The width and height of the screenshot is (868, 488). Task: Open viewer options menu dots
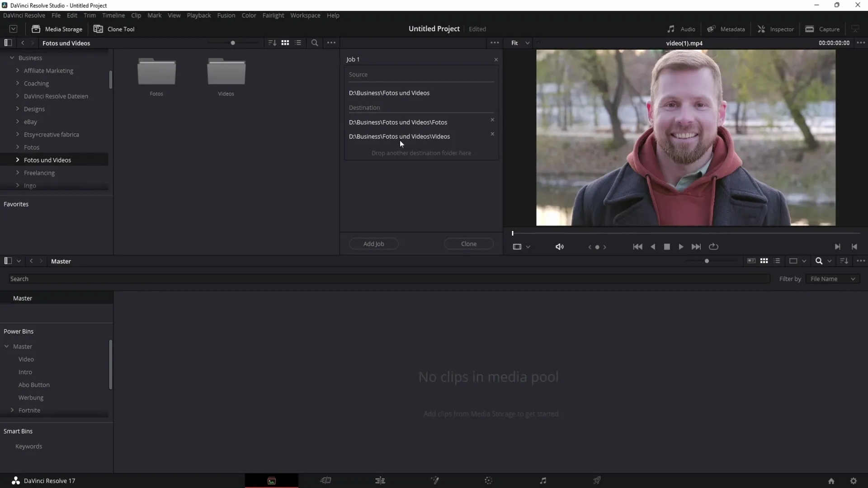[861, 43]
